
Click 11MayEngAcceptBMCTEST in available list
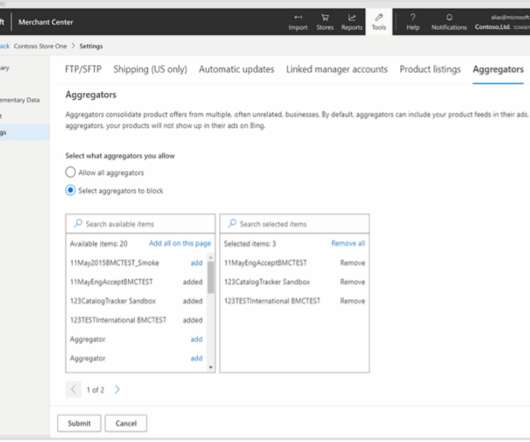pos(111,282)
